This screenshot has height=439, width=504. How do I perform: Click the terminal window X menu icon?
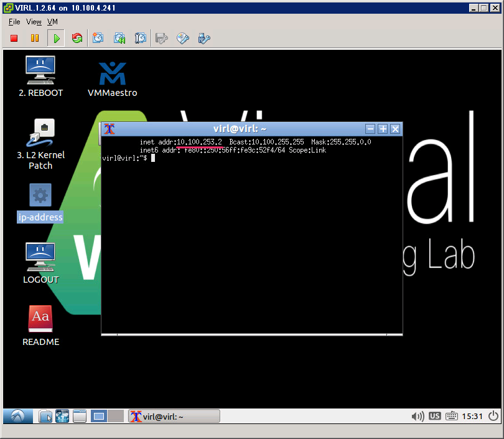point(110,129)
